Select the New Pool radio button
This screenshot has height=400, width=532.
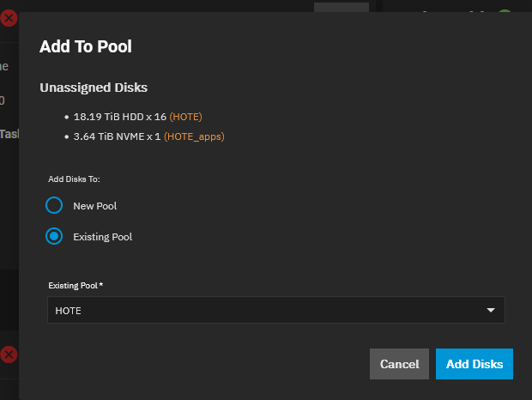point(54,206)
